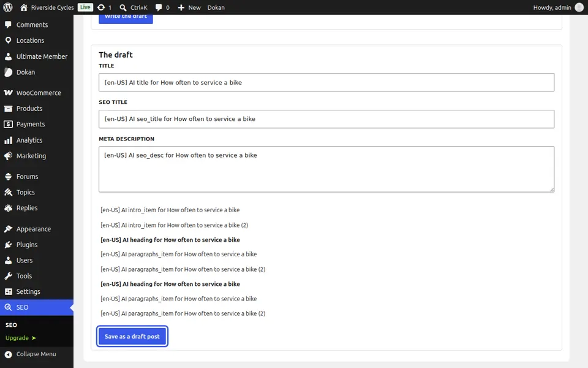Open the updates icon in admin bar
The image size is (588, 368).
coord(101,7)
